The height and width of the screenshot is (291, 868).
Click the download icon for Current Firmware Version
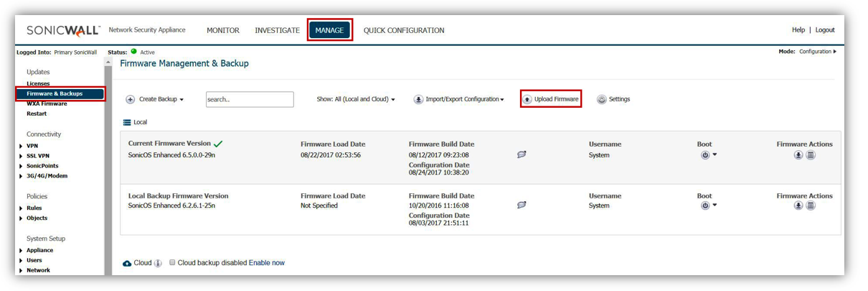pos(798,155)
